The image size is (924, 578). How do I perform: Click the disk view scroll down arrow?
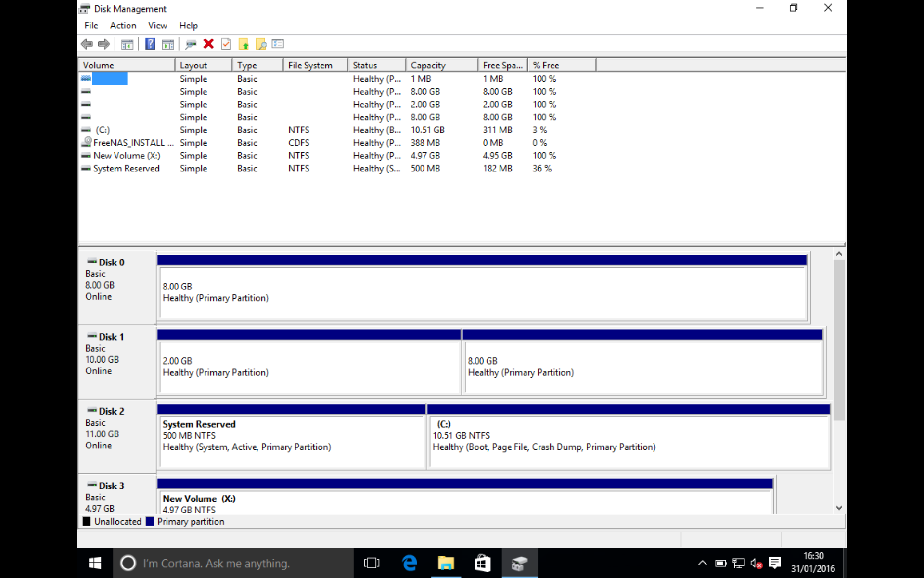click(839, 508)
